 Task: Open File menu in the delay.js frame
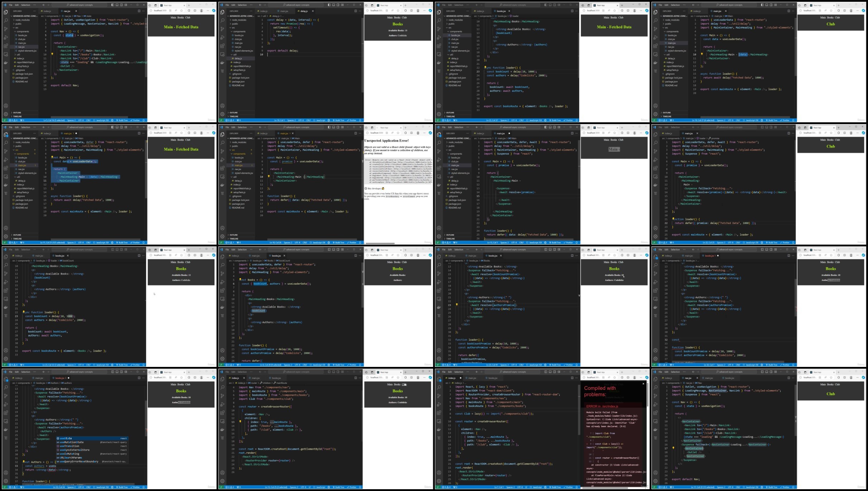pyautogui.click(x=227, y=5)
